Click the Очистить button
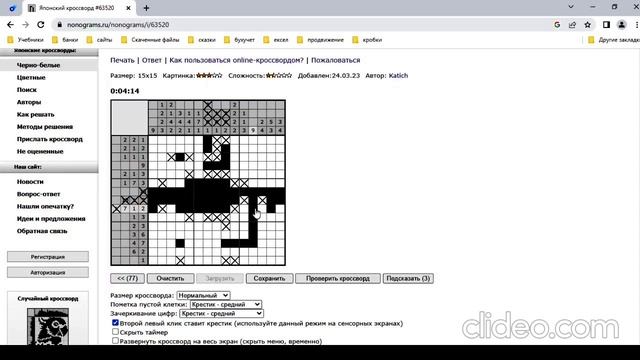Screen dimensions: 640x360 [x=170, y=278]
